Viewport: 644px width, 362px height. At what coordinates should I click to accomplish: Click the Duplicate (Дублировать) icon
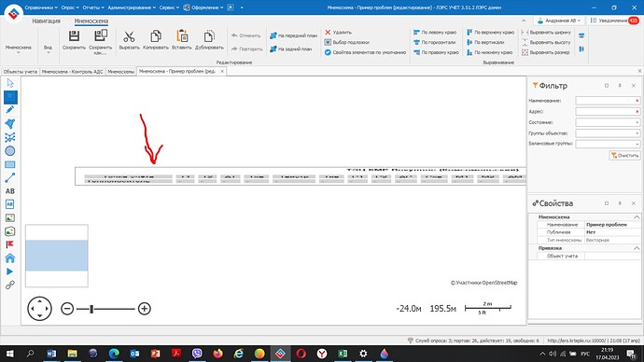[209, 36]
